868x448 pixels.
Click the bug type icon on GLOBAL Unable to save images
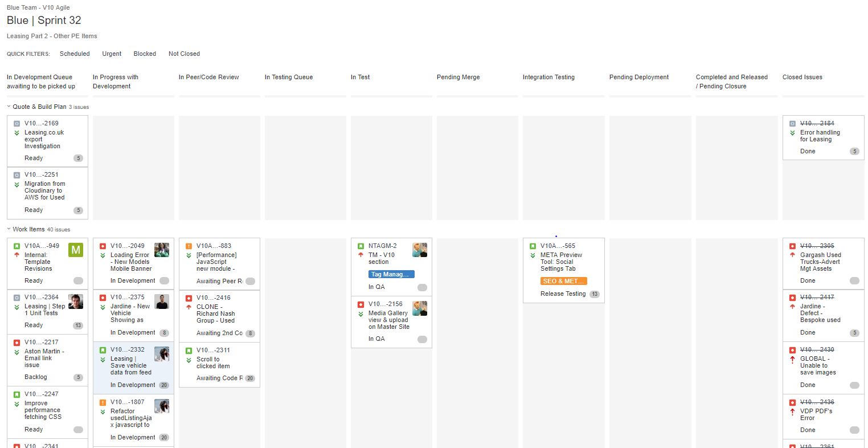click(x=792, y=350)
